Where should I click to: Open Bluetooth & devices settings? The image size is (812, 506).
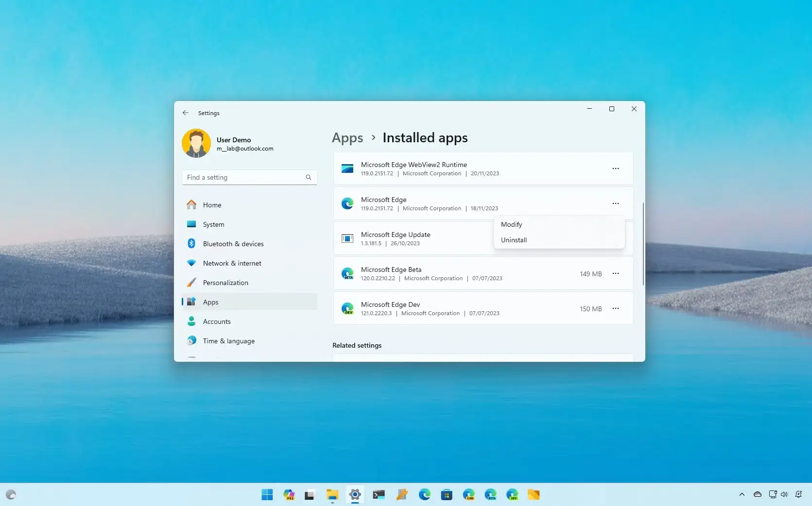(250, 244)
